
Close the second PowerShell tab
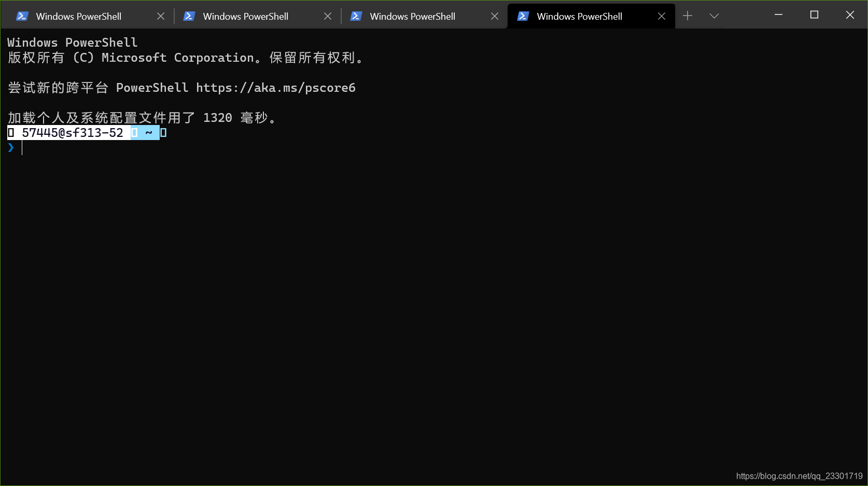[x=328, y=16]
